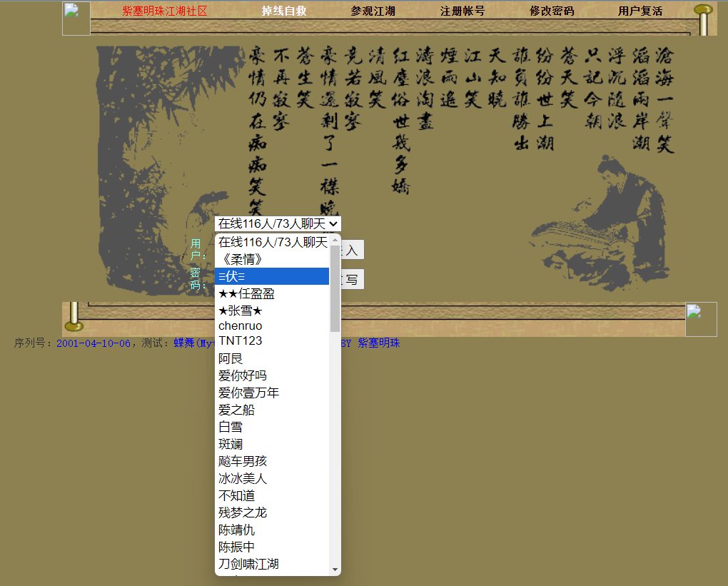Go to 注册帐号 registration page

point(462,11)
